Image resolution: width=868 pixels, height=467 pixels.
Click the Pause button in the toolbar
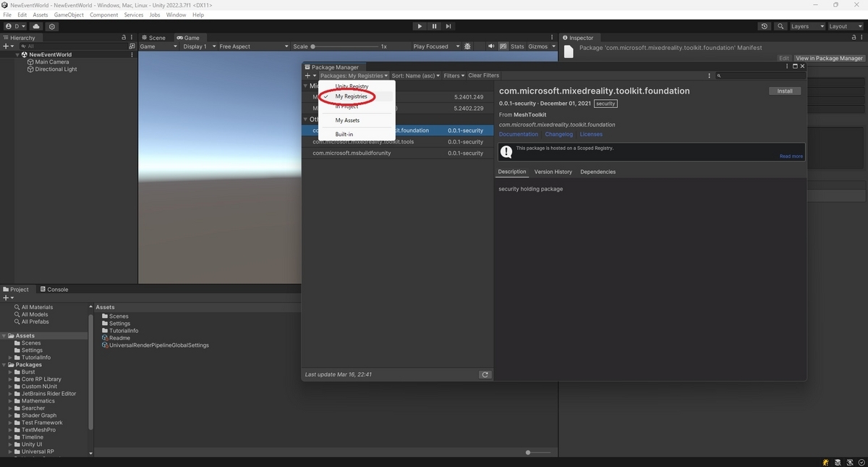click(434, 26)
